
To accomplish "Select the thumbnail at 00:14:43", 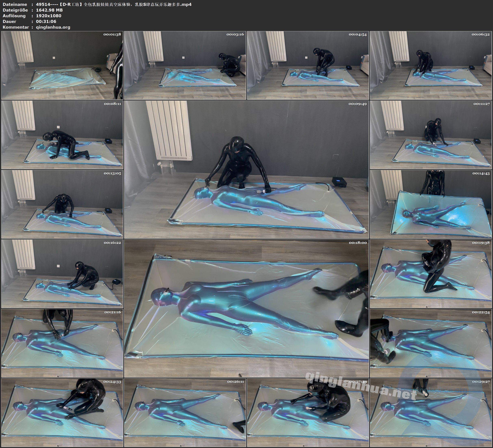I will pos(431,204).
